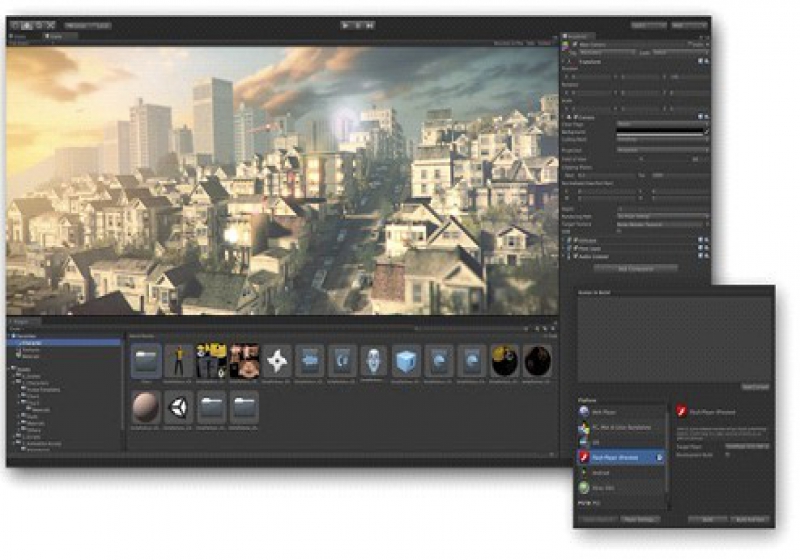Open the Layer dropdown in Inspector
This screenshot has width=800, height=560.
point(680,53)
